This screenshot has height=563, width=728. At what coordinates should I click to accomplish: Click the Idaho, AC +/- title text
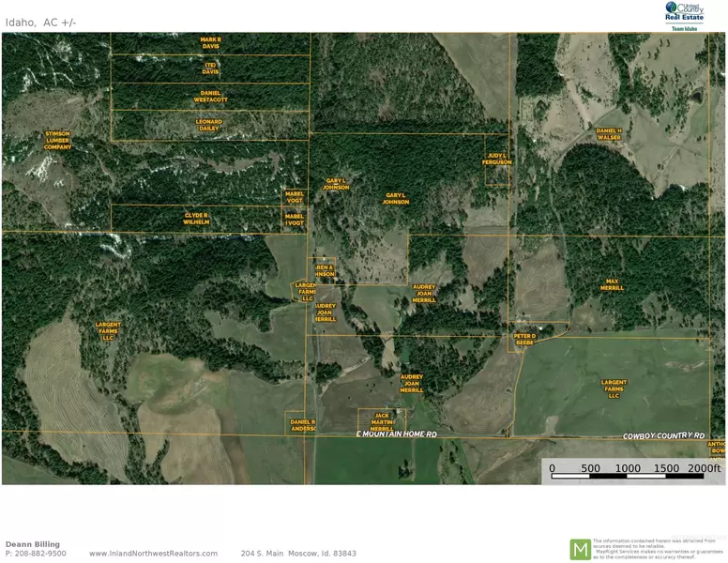[40, 23]
